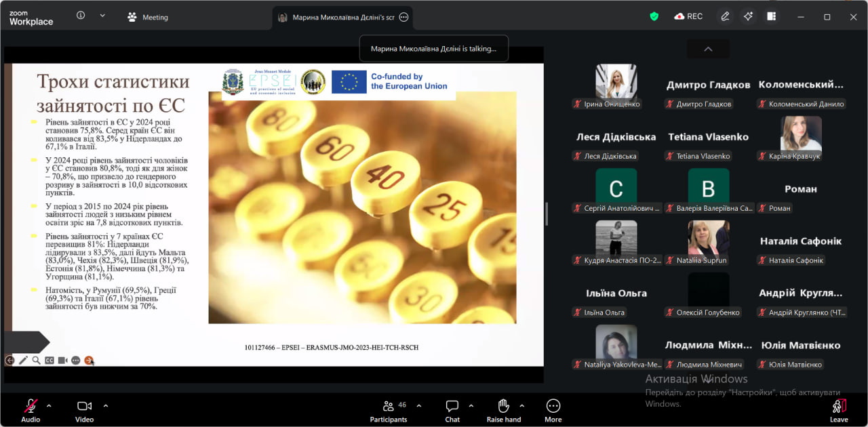Click the green encryption shield icon
Screen dimensions: 868x427
[x=654, y=16]
